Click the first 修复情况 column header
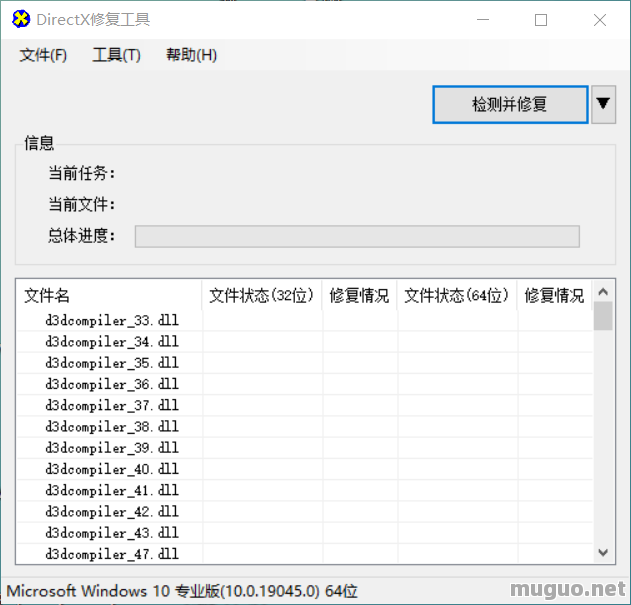 click(x=359, y=295)
